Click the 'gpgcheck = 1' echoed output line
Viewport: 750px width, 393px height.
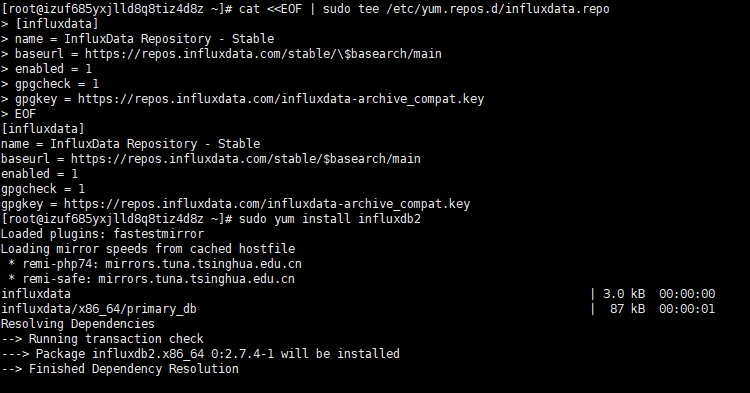point(43,189)
